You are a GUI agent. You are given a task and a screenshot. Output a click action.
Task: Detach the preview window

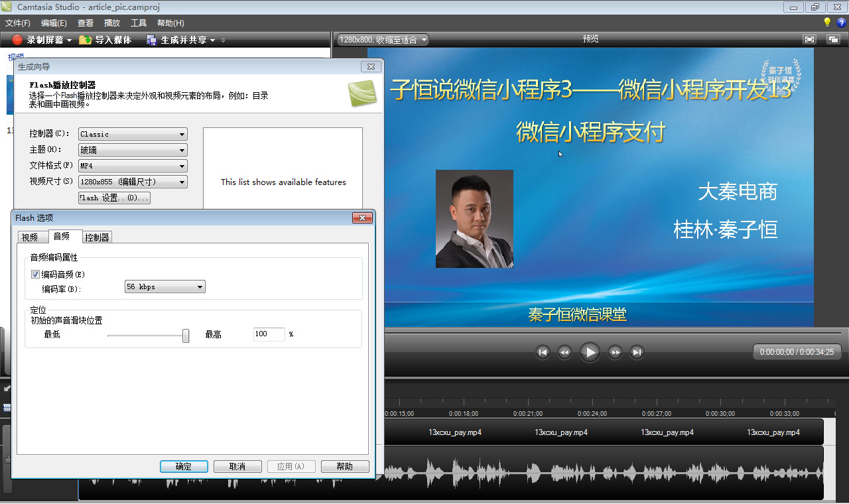833,39
